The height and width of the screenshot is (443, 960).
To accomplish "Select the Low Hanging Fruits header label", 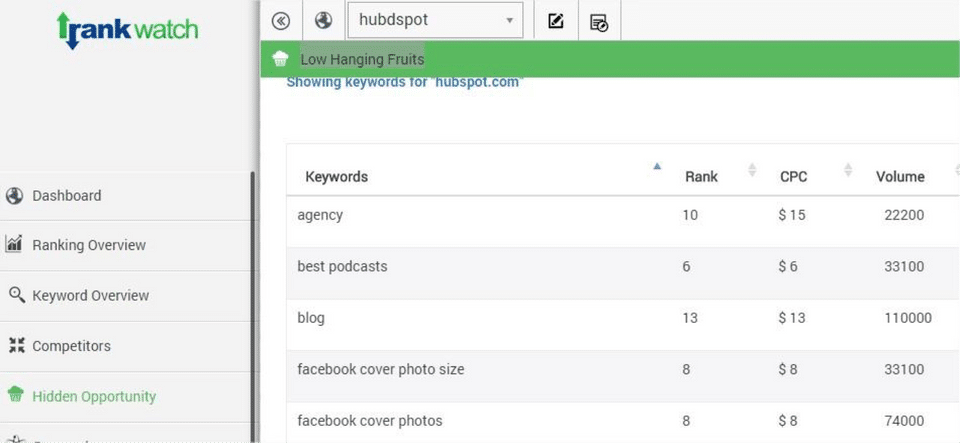I will tap(362, 59).
